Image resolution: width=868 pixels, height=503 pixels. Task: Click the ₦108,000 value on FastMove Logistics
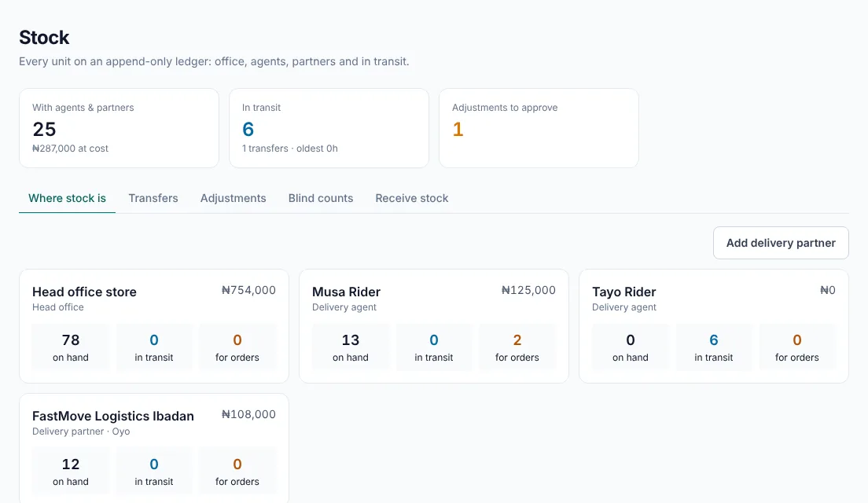click(x=248, y=414)
